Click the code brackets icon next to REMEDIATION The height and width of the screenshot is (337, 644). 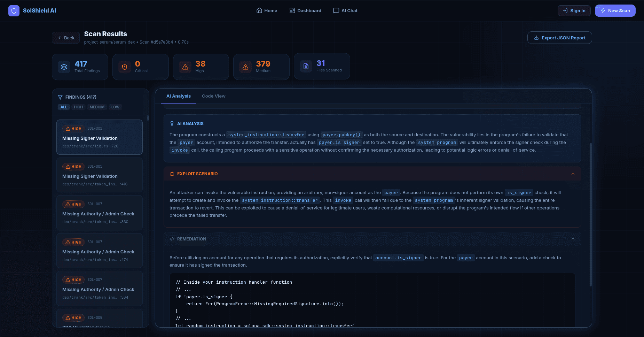point(172,239)
